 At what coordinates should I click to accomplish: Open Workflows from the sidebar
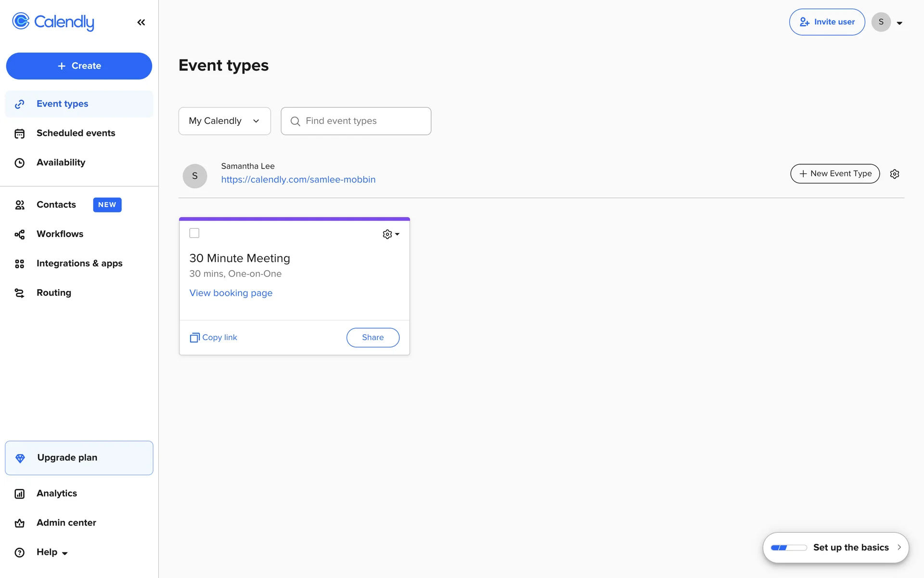tap(60, 234)
